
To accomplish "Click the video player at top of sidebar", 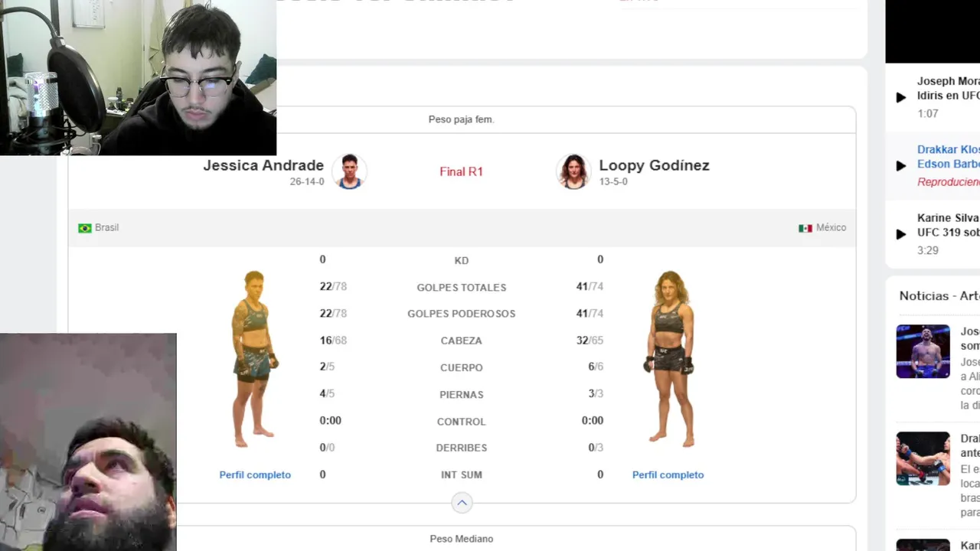I will (x=933, y=31).
